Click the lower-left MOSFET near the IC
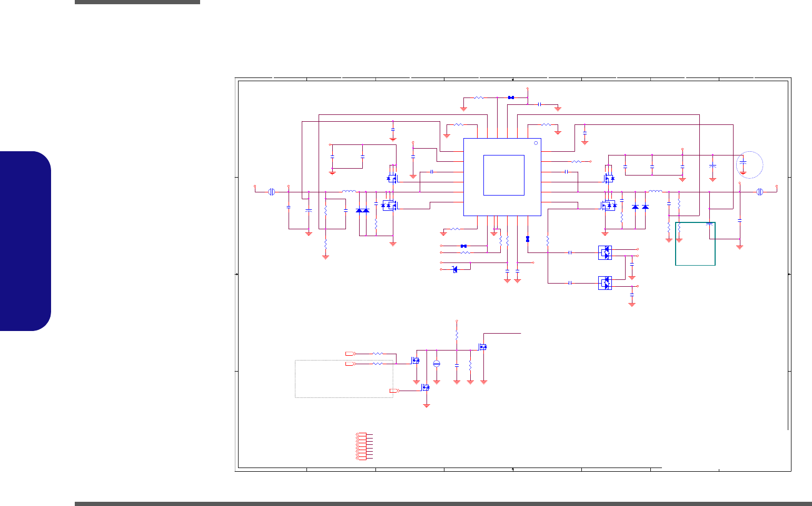The width and height of the screenshot is (812, 506). (389, 205)
